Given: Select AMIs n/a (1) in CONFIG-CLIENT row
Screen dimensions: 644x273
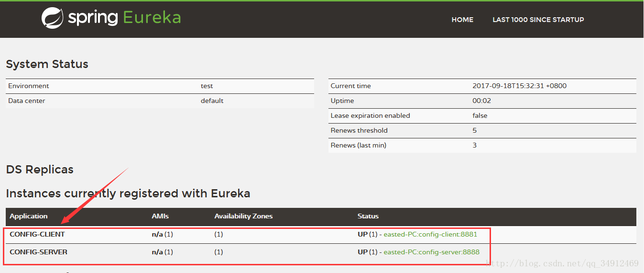Looking at the screenshot, I should pos(162,234).
